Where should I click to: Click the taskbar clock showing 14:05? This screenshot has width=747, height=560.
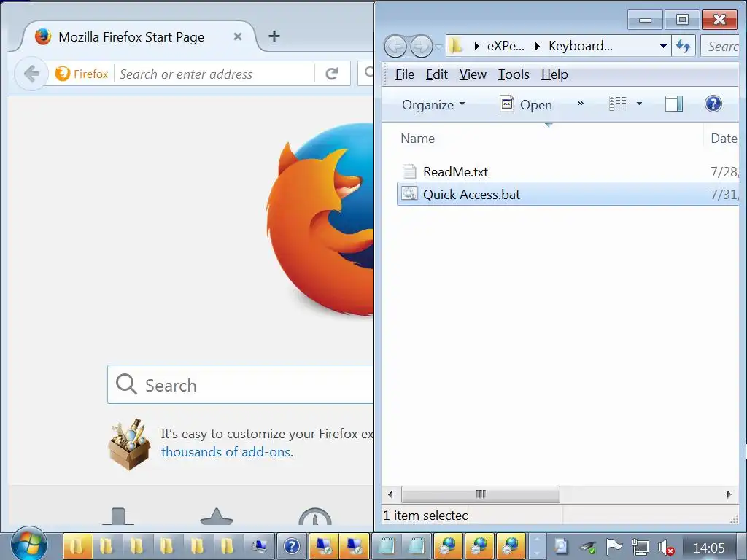(709, 548)
